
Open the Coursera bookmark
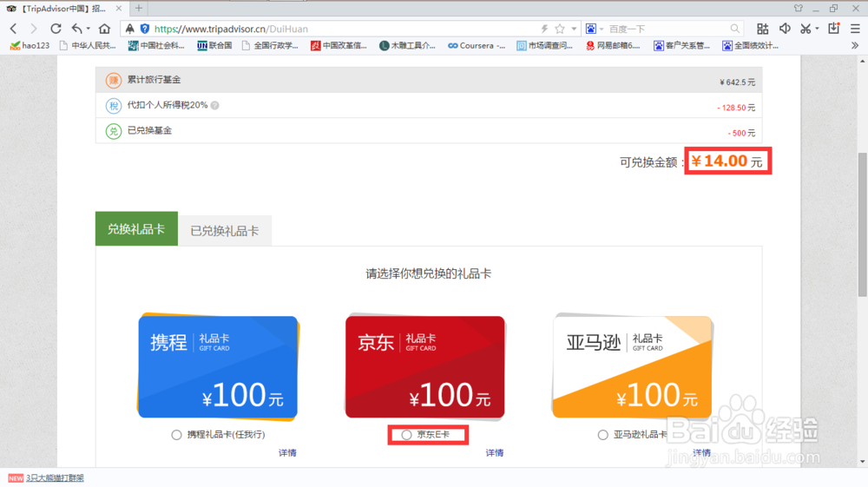pyautogui.click(x=477, y=45)
